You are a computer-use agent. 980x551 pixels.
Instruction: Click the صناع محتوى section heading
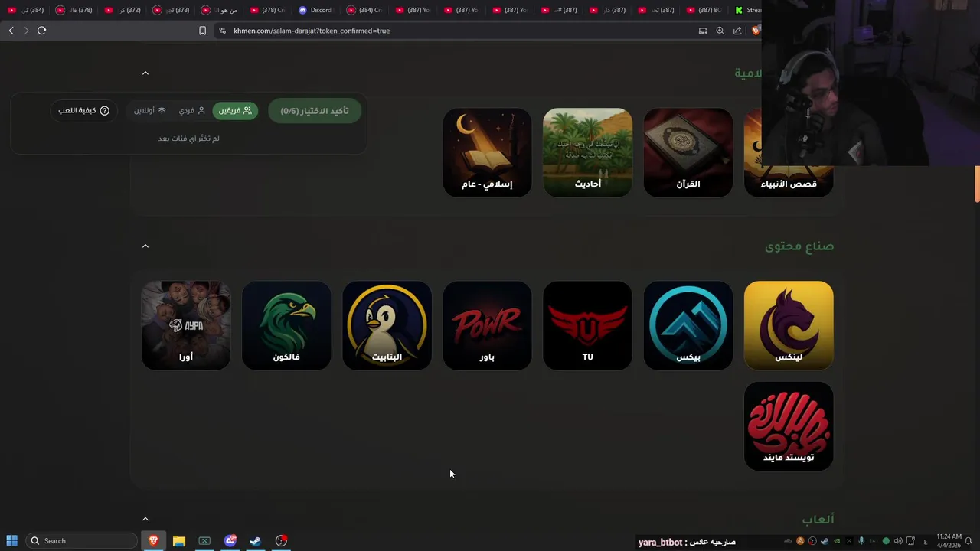tap(799, 246)
